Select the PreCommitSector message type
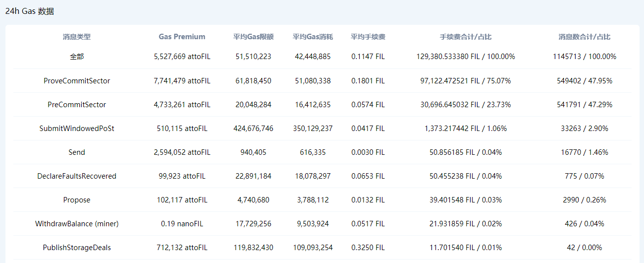The width and height of the screenshot is (644, 263). point(77,104)
